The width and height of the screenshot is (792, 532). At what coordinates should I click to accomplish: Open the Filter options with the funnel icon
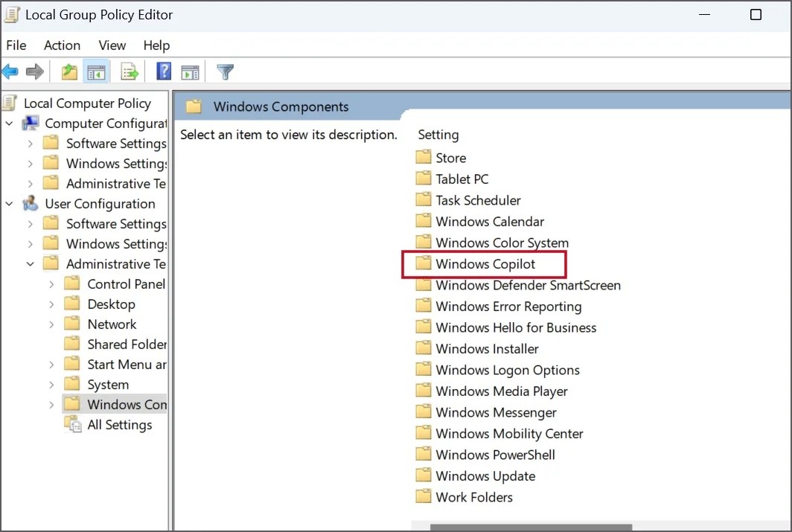pyautogui.click(x=224, y=71)
